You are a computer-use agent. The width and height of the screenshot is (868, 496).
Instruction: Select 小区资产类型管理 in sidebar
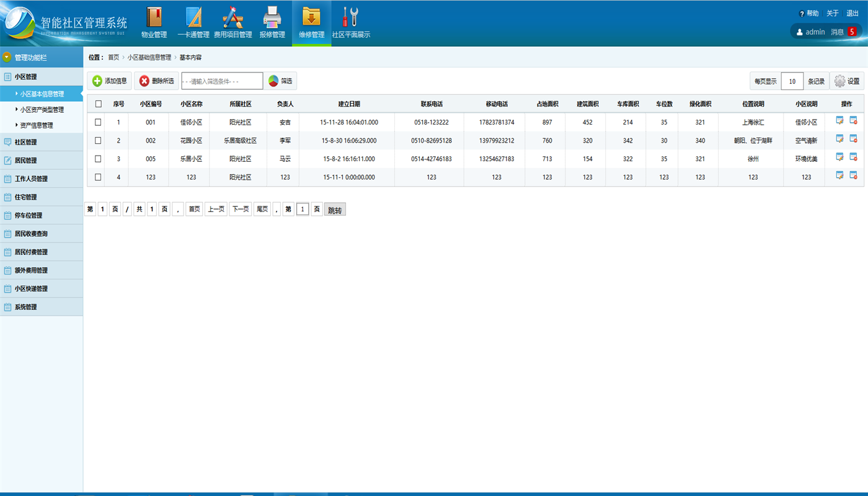[x=42, y=110]
